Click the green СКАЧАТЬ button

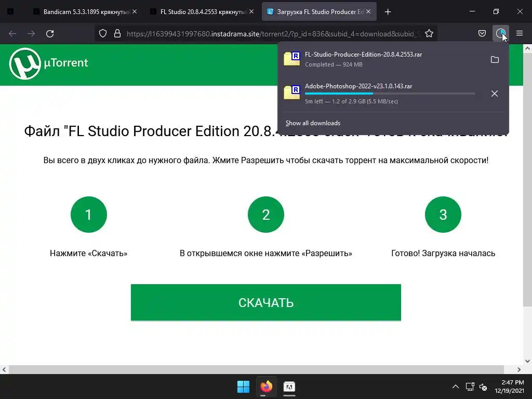point(266,302)
